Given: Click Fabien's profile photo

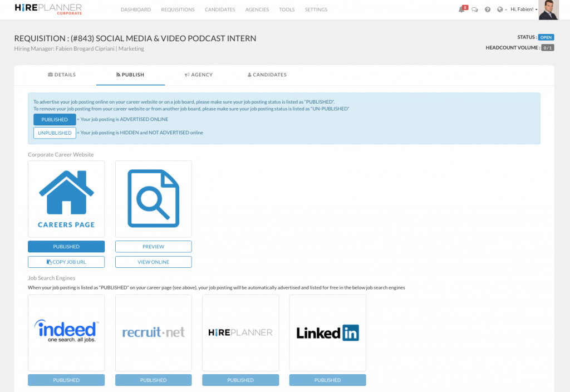Looking at the screenshot, I should pyautogui.click(x=548, y=10).
